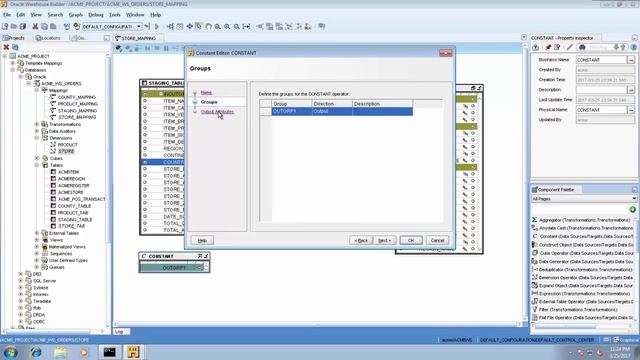Expand the DB2 tree node

pos(21,274)
